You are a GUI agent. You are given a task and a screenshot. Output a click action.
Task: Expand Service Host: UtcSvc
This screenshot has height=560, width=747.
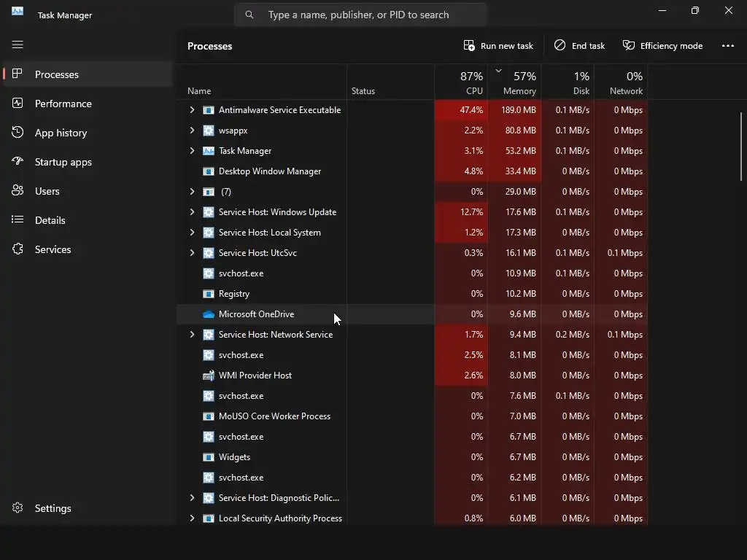192,253
